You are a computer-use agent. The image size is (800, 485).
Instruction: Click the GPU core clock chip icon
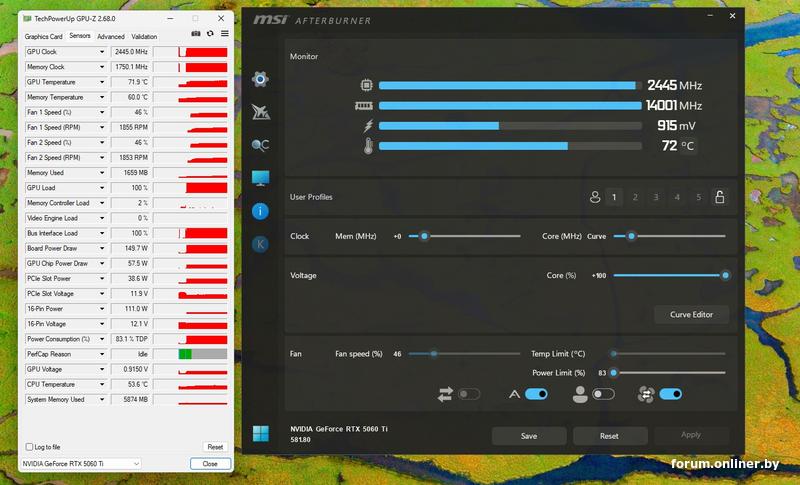tap(366, 85)
